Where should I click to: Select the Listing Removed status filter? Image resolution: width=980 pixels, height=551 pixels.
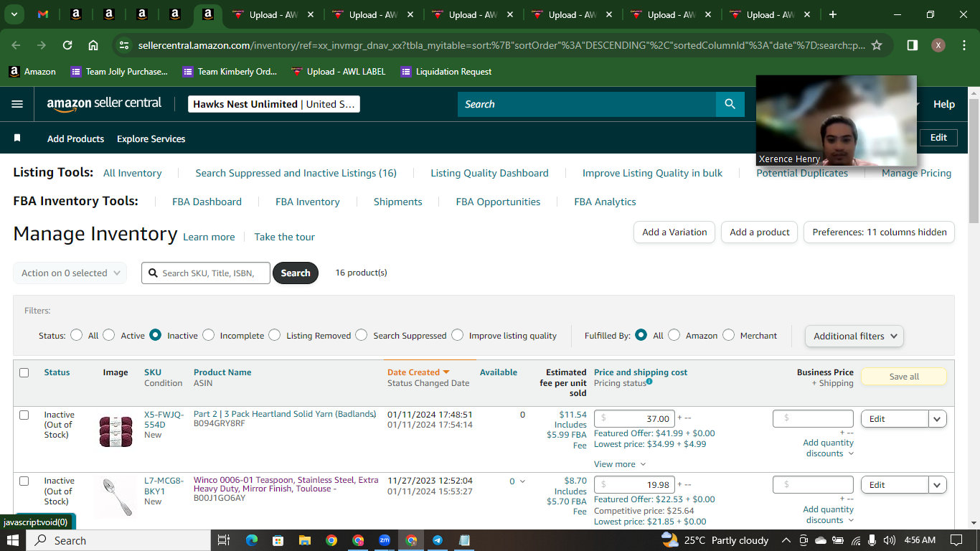pos(275,335)
